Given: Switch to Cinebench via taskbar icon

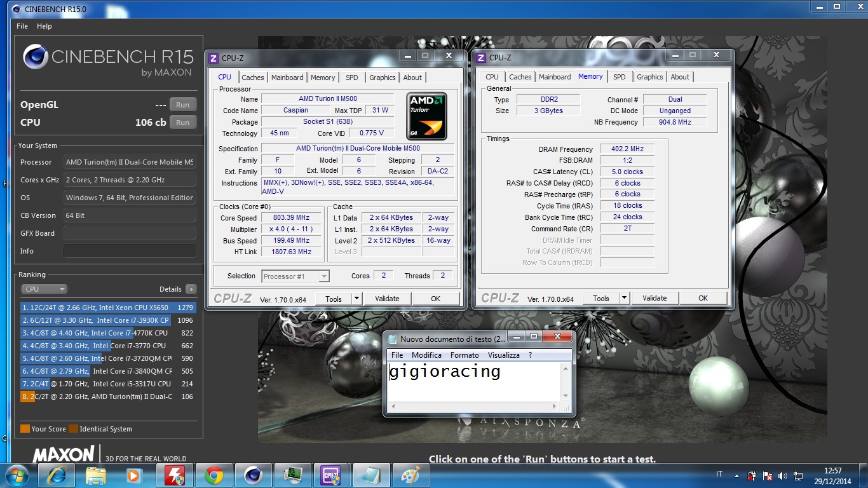Looking at the screenshot, I should (x=253, y=475).
